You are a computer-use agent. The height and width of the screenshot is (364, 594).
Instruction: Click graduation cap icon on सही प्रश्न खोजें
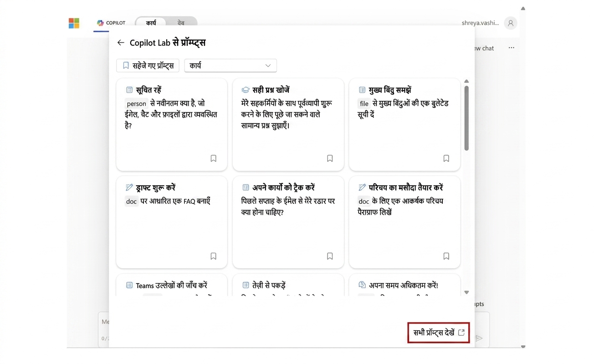(246, 90)
